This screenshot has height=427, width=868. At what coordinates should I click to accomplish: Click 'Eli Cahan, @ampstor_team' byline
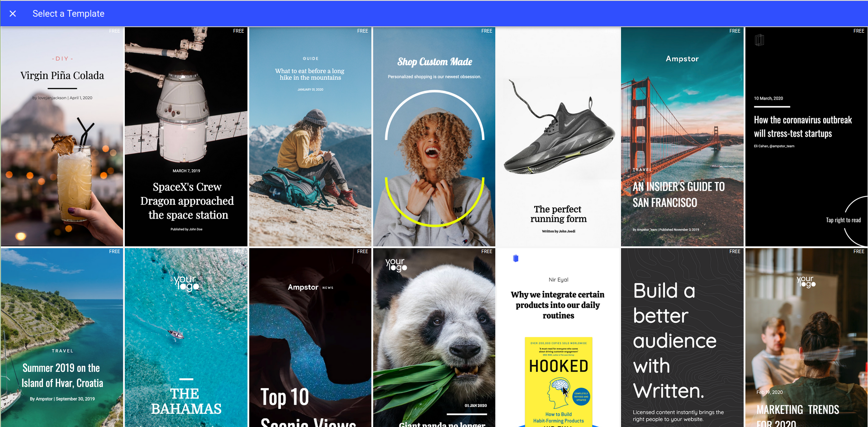click(774, 146)
